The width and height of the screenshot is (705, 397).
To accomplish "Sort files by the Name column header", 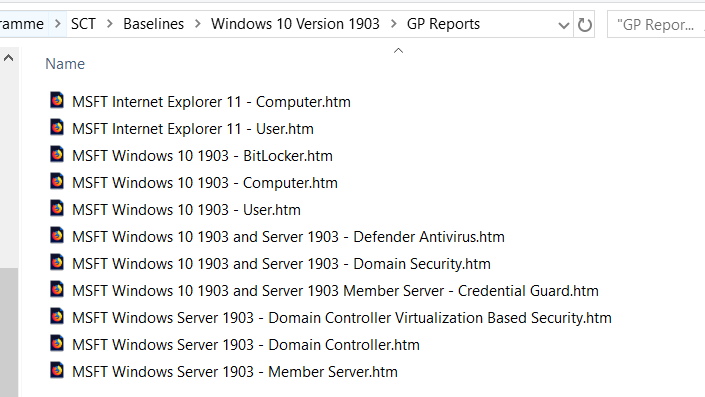I will [x=65, y=64].
